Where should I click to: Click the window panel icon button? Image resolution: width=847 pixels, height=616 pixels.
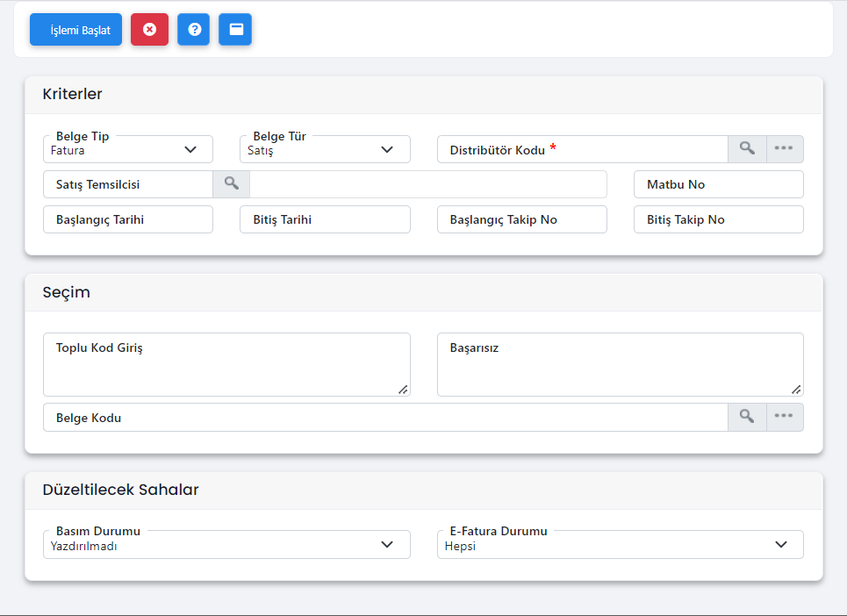tap(235, 29)
